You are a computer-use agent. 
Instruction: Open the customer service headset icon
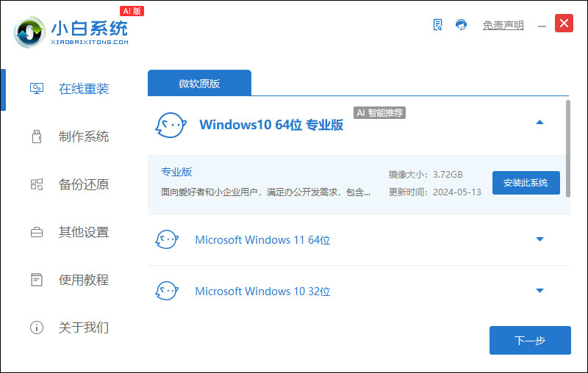coord(461,25)
